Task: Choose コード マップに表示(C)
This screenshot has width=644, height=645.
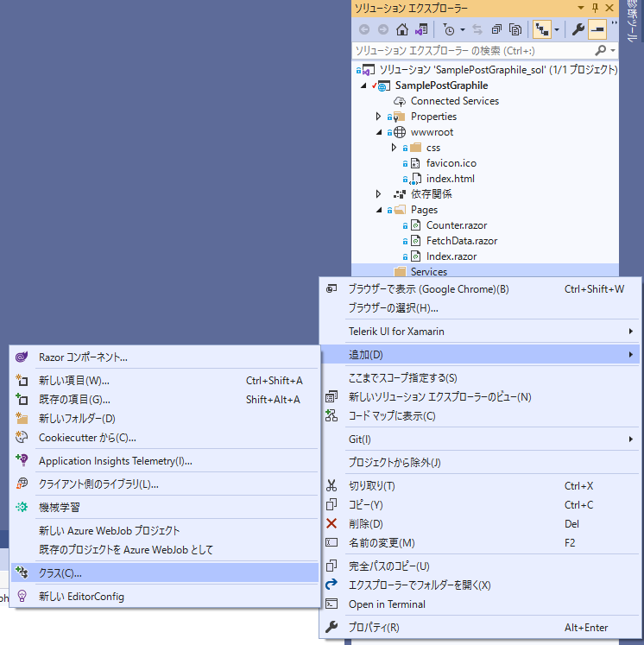Action: tap(479, 416)
